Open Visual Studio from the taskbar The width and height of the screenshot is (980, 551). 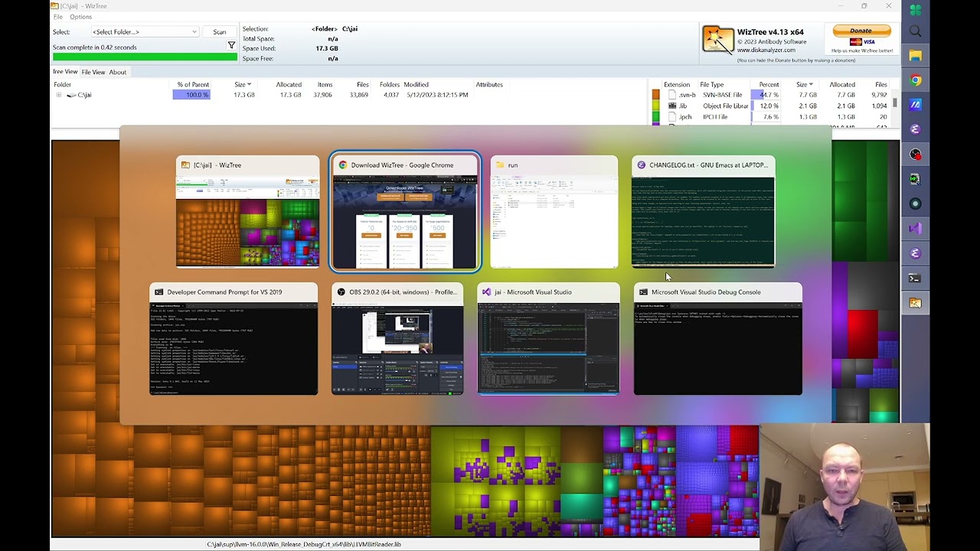click(915, 228)
